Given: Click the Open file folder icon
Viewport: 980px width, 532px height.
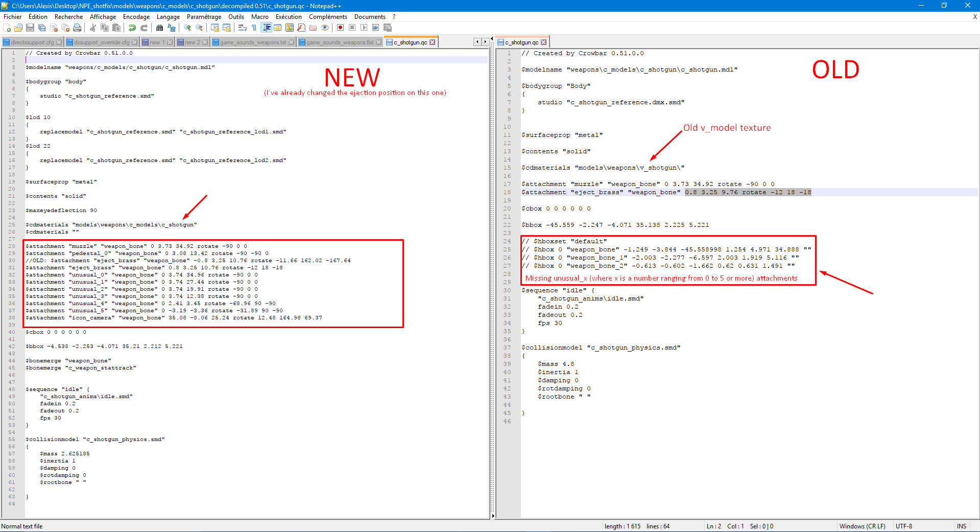Looking at the screenshot, I should click(18, 28).
